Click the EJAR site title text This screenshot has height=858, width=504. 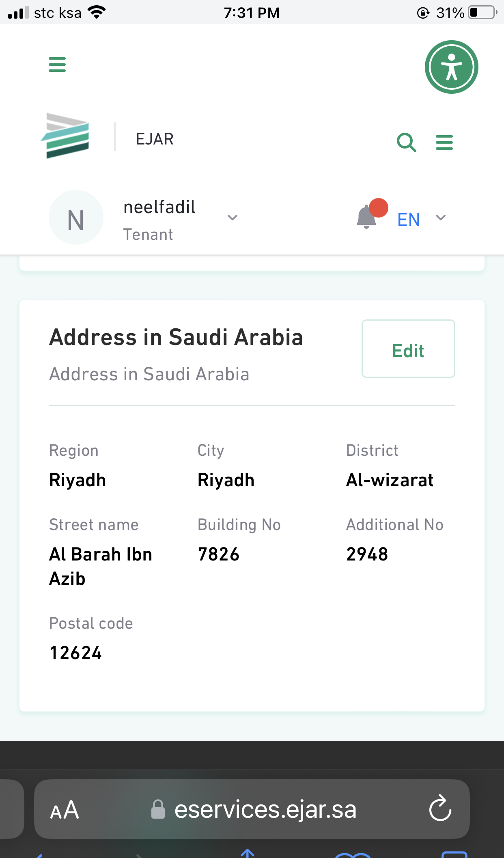pyautogui.click(x=155, y=139)
